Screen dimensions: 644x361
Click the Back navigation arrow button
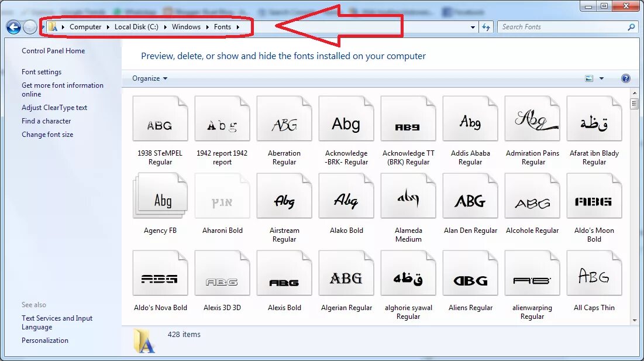click(x=13, y=27)
